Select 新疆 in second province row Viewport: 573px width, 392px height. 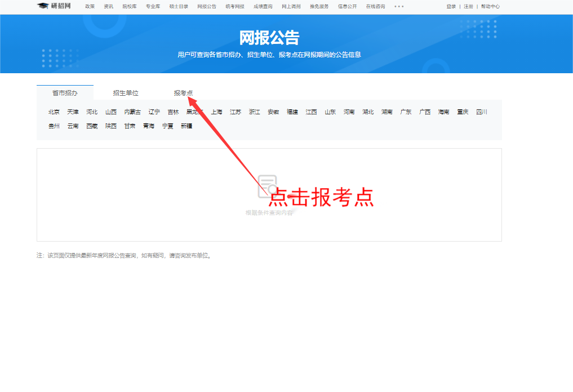[186, 126]
